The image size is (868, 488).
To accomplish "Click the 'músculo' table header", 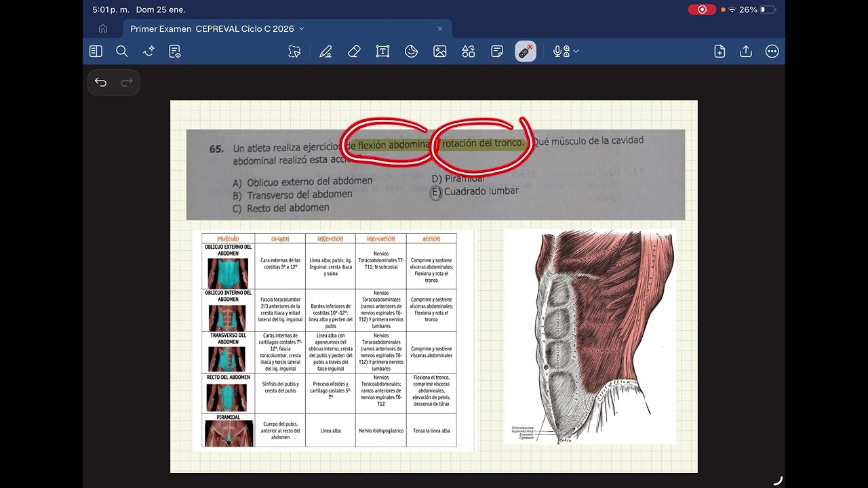I will tap(228, 239).
